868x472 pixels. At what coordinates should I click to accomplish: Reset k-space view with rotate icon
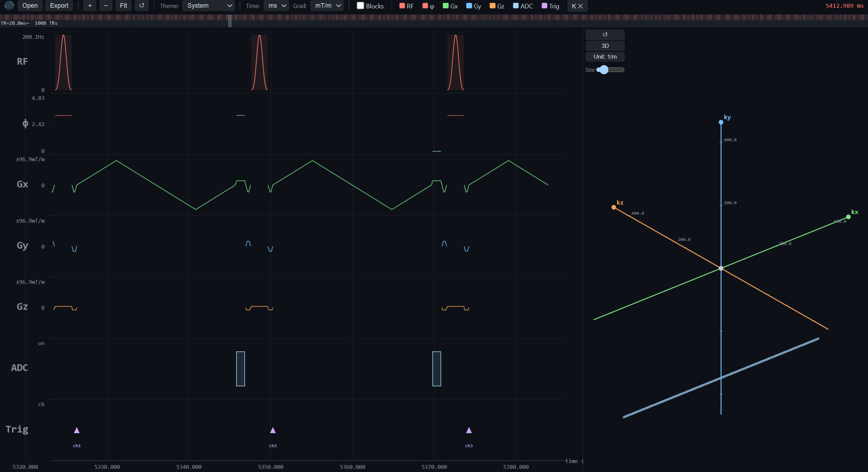pyautogui.click(x=605, y=35)
